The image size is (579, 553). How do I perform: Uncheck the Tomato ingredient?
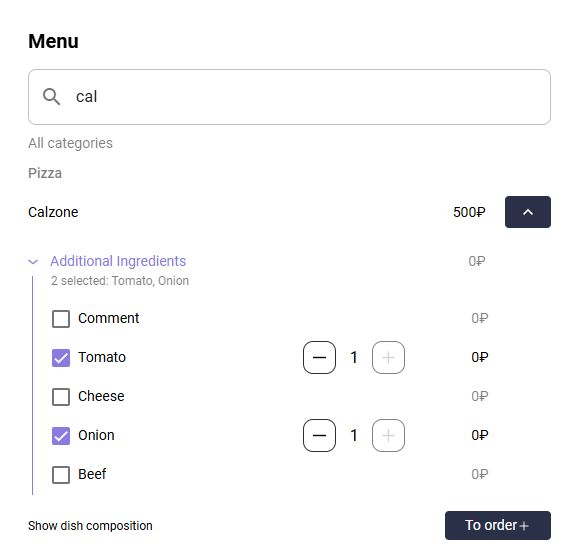tap(61, 358)
